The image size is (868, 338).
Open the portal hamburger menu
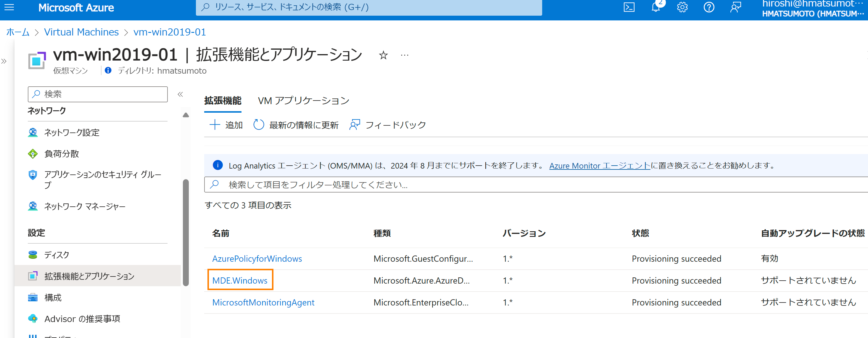pyautogui.click(x=9, y=7)
